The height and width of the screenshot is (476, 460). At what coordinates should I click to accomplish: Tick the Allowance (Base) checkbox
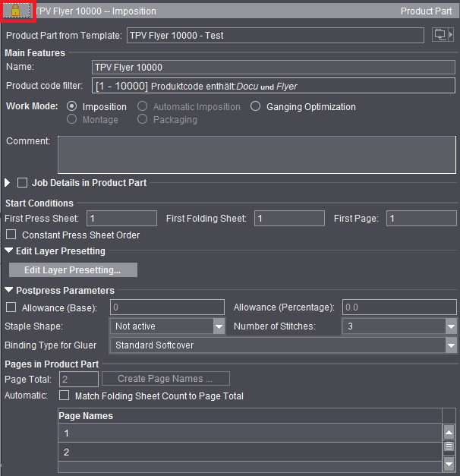pyautogui.click(x=11, y=307)
